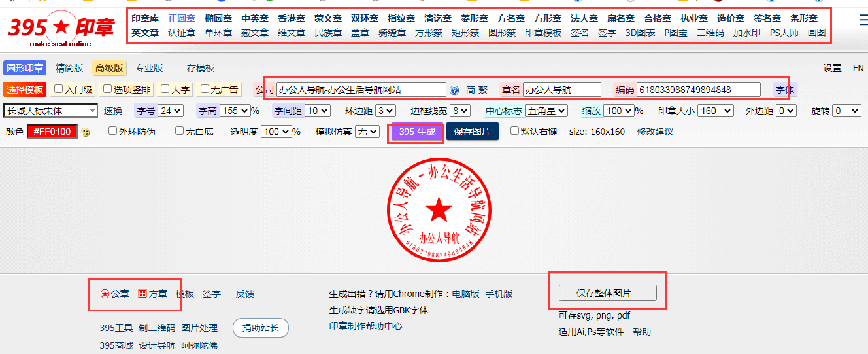Screen dimensions: 868x354
Task: Switch to the 精简版 tab
Action: [x=69, y=68]
